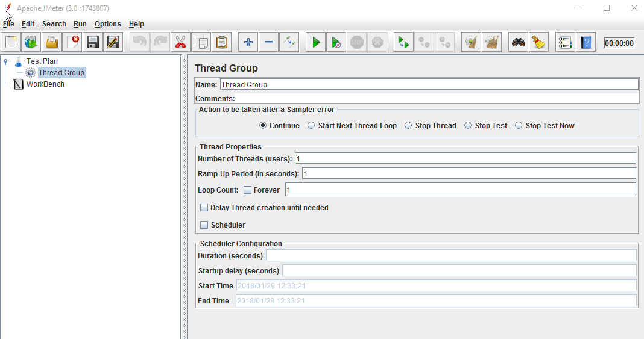
Task: Click Number of Threads input field
Action: tap(466, 158)
